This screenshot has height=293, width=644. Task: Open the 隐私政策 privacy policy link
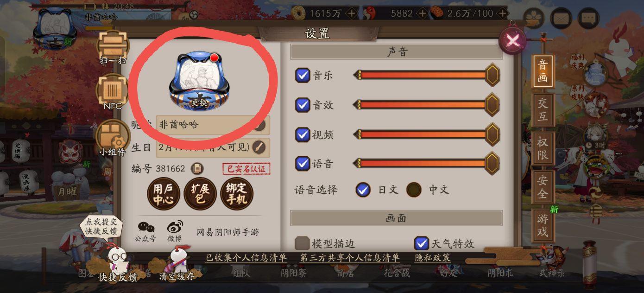pyautogui.click(x=432, y=258)
